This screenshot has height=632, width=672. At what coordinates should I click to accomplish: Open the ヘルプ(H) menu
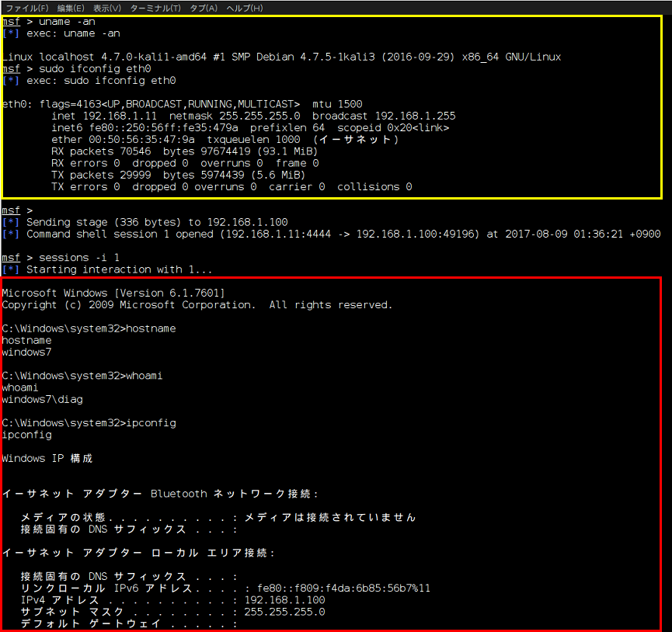(244, 8)
